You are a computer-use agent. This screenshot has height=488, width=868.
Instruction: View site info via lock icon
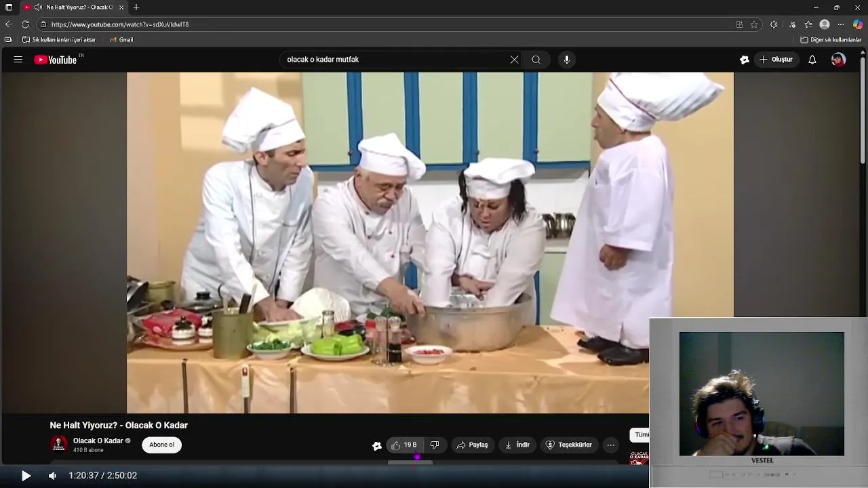pyautogui.click(x=43, y=24)
